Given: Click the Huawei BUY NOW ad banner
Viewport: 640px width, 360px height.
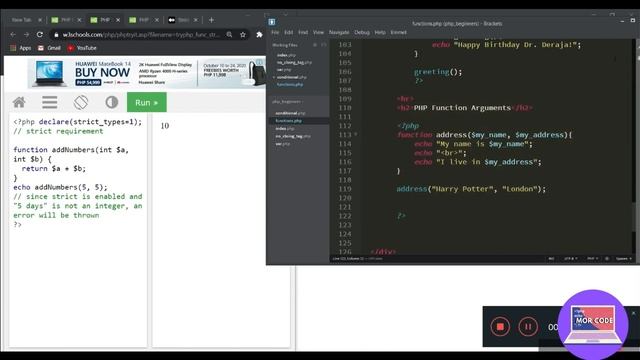Looking at the screenshot, I should tap(146, 73).
